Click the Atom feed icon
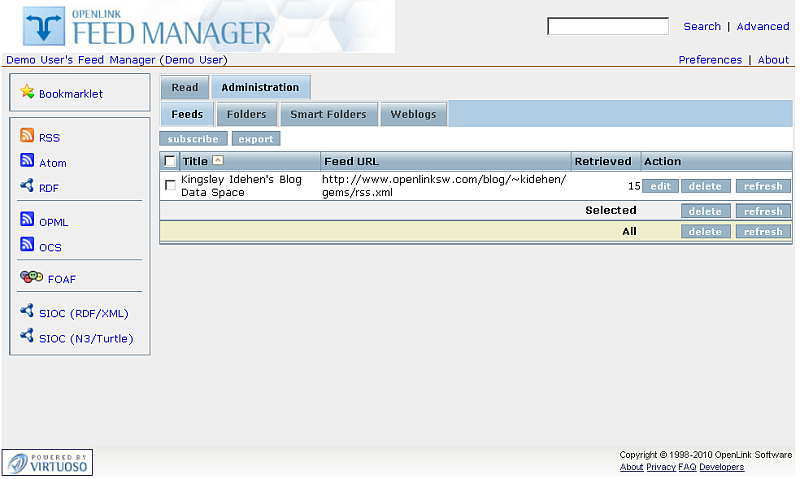 coord(27,161)
